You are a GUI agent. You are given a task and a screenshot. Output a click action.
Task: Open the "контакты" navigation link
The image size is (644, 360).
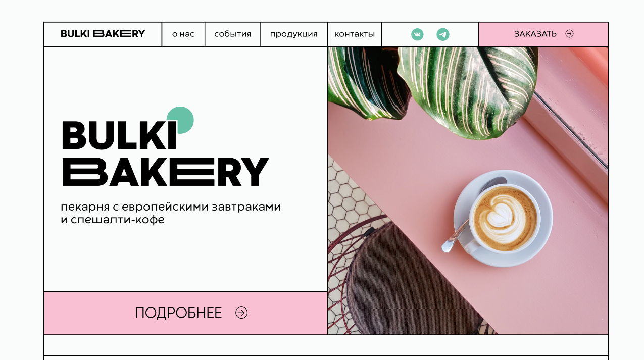click(x=355, y=34)
